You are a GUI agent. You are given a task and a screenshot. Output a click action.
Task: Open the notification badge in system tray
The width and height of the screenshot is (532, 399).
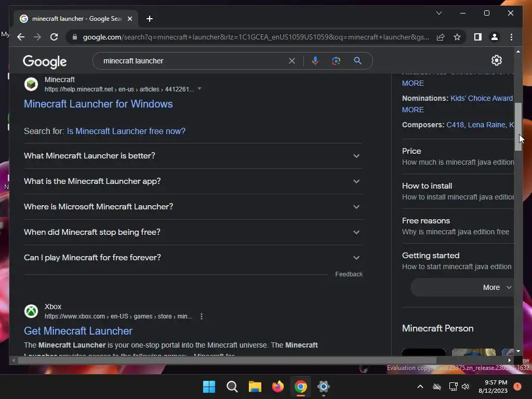pyautogui.click(x=517, y=386)
